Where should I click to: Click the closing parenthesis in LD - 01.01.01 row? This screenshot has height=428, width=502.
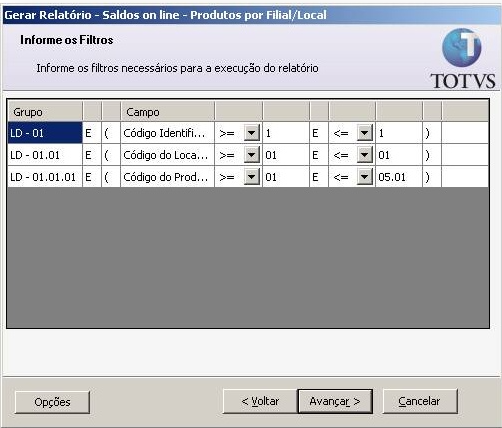pyautogui.click(x=432, y=177)
